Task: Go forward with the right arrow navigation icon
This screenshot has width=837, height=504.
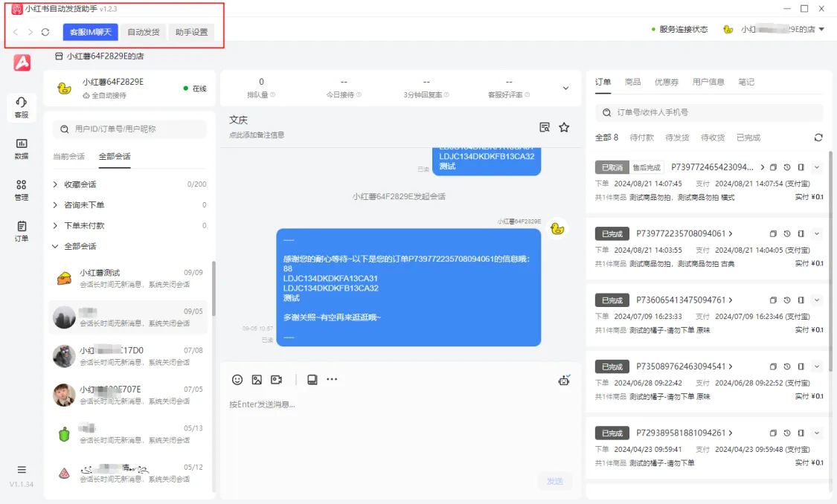Action: (x=31, y=32)
